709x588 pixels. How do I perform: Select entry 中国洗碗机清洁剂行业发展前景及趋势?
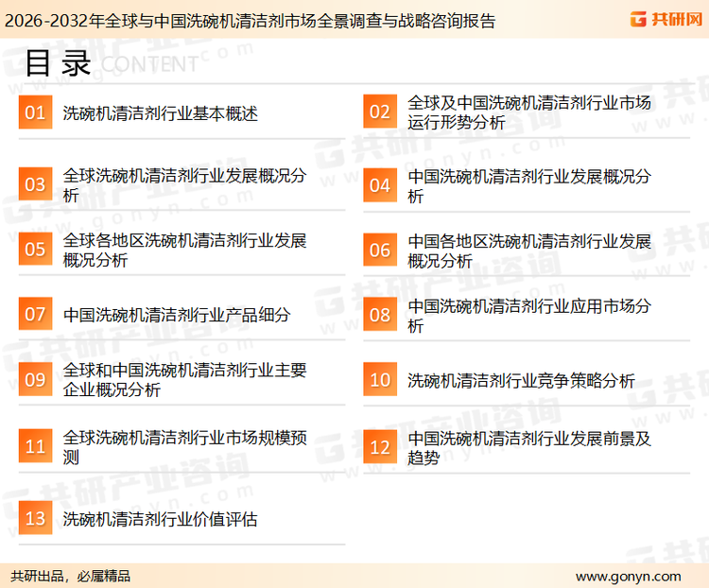(529, 448)
